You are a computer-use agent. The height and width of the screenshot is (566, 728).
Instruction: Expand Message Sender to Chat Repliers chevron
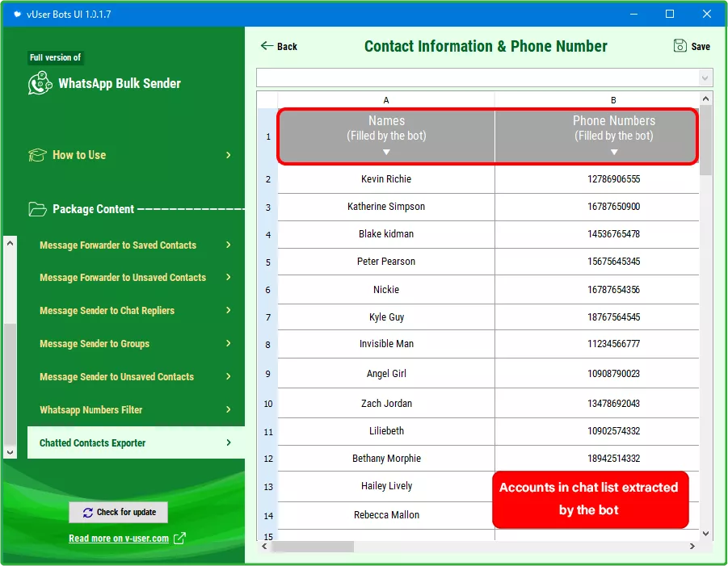pos(229,310)
